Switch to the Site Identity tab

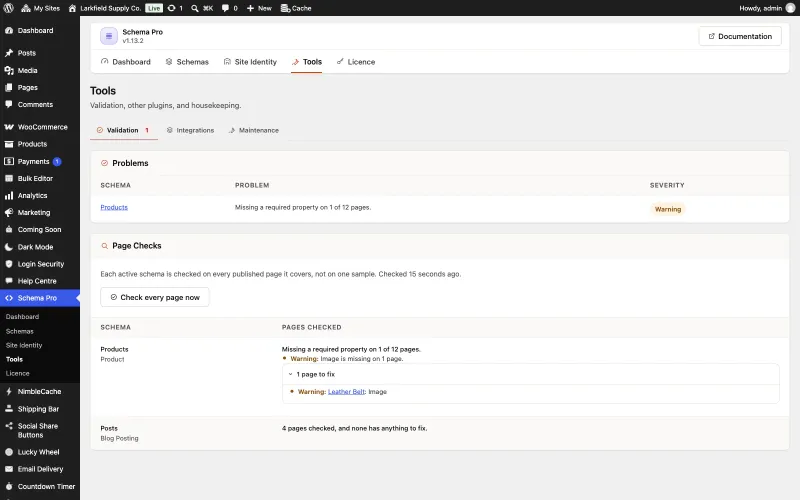250,62
